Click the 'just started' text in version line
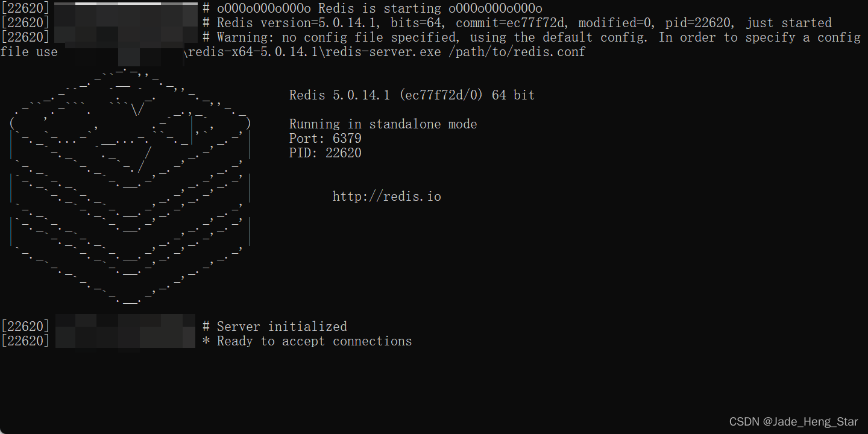 tap(788, 23)
